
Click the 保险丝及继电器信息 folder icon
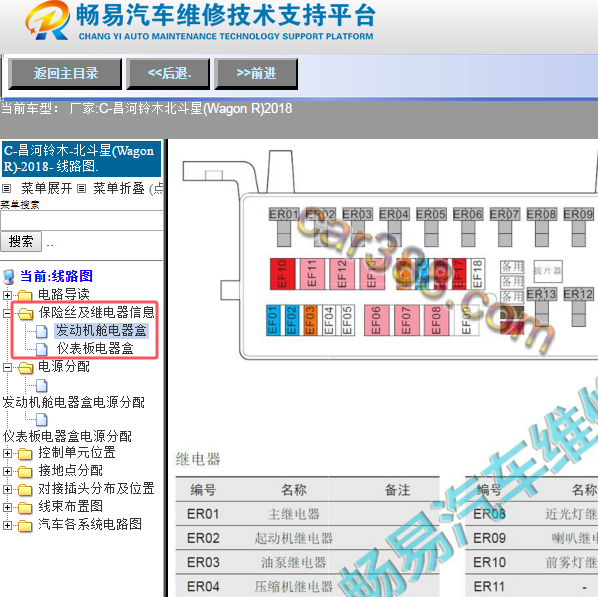pyautogui.click(x=26, y=314)
